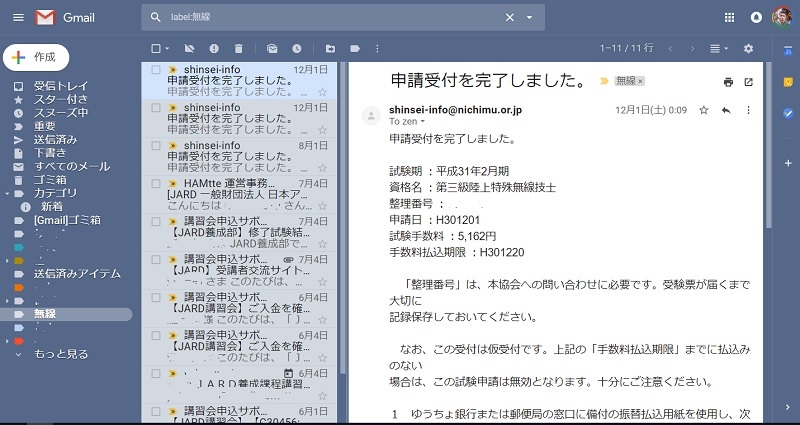Tick the checkbox of first shinsei-info email
Screen dimensions: 800x425
(x=155, y=70)
